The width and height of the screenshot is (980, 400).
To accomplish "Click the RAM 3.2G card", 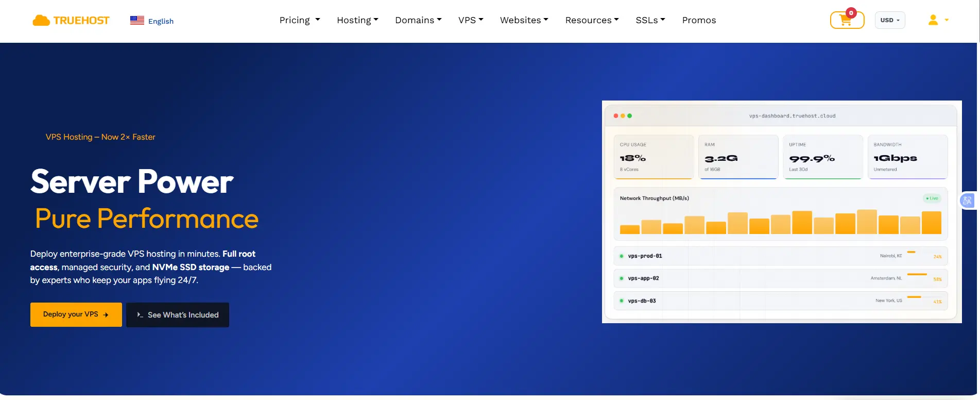I will pyautogui.click(x=738, y=157).
